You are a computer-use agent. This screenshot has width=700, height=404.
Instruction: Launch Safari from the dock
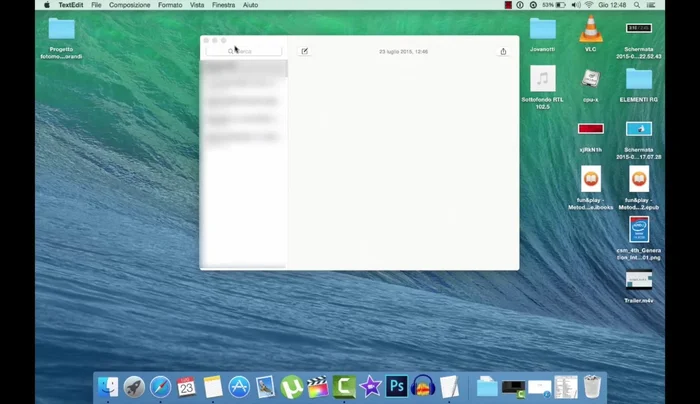click(160, 387)
